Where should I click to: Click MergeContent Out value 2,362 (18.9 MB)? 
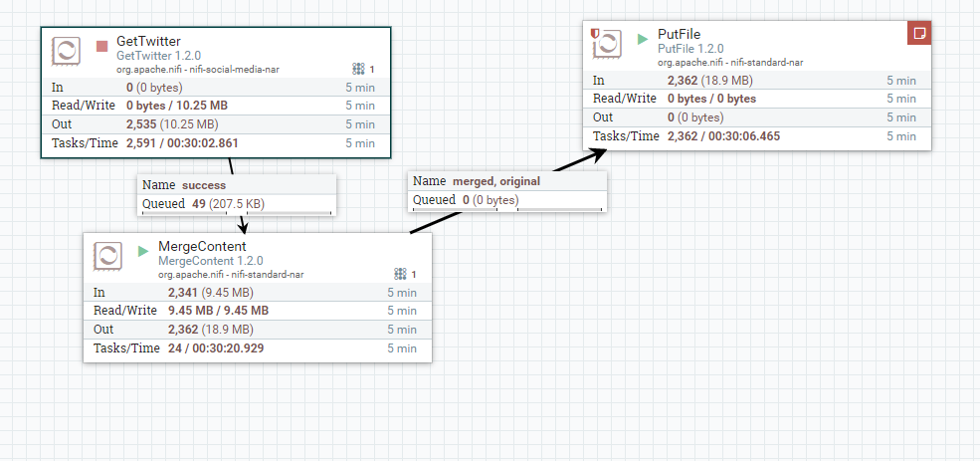(211, 329)
